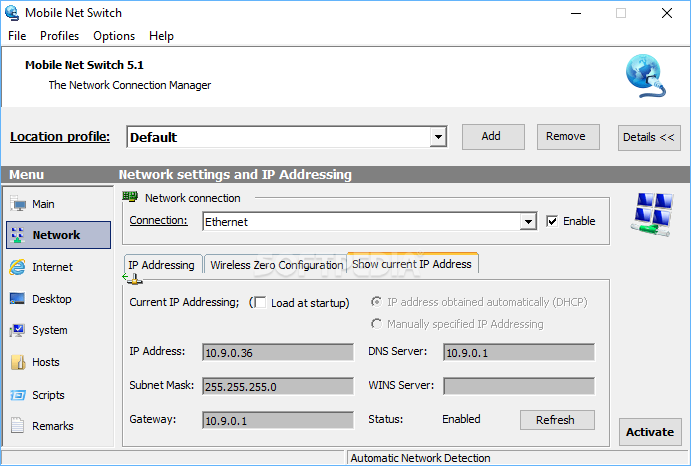This screenshot has height=466, width=691.
Task: Toggle the Enable connection checkbox
Action: [x=552, y=221]
